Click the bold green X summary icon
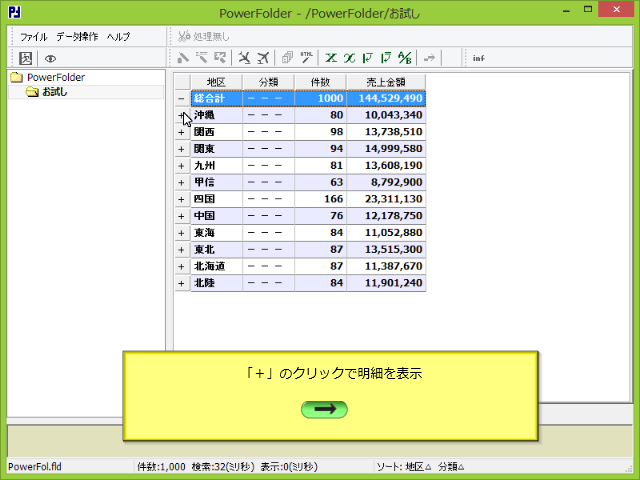The width and height of the screenshot is (640, 480). 331,58
